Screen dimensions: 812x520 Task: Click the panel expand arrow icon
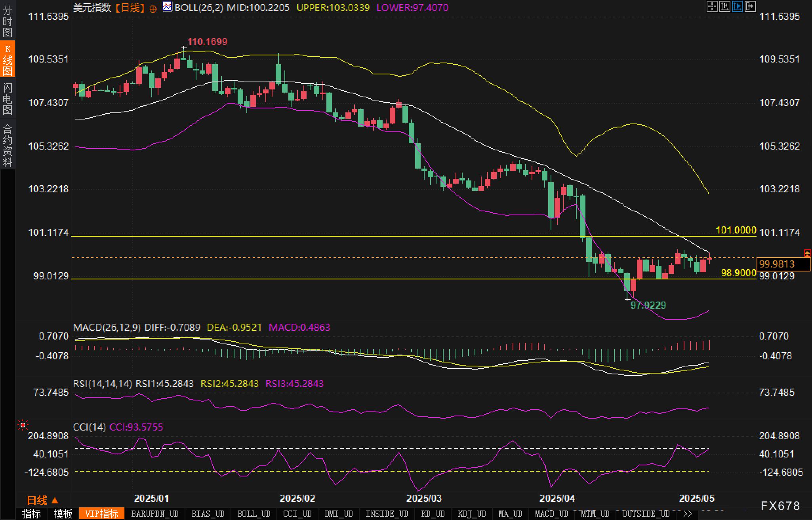point(750,7)
